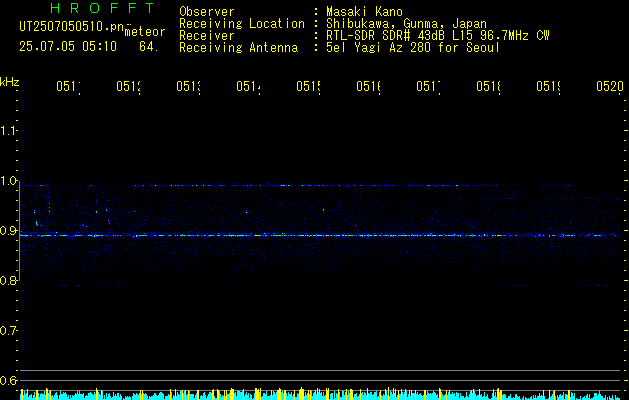Click the 0520 time axis marker

(x=610, y=86)
